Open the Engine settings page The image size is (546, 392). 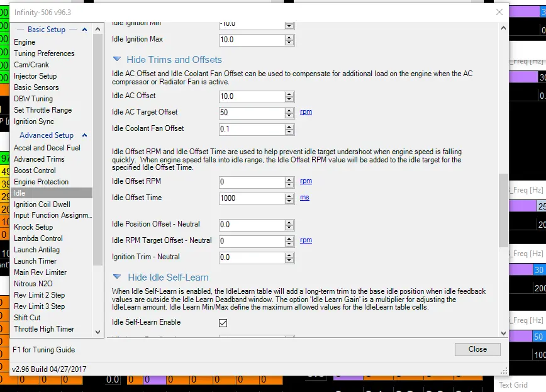point(25,42)
